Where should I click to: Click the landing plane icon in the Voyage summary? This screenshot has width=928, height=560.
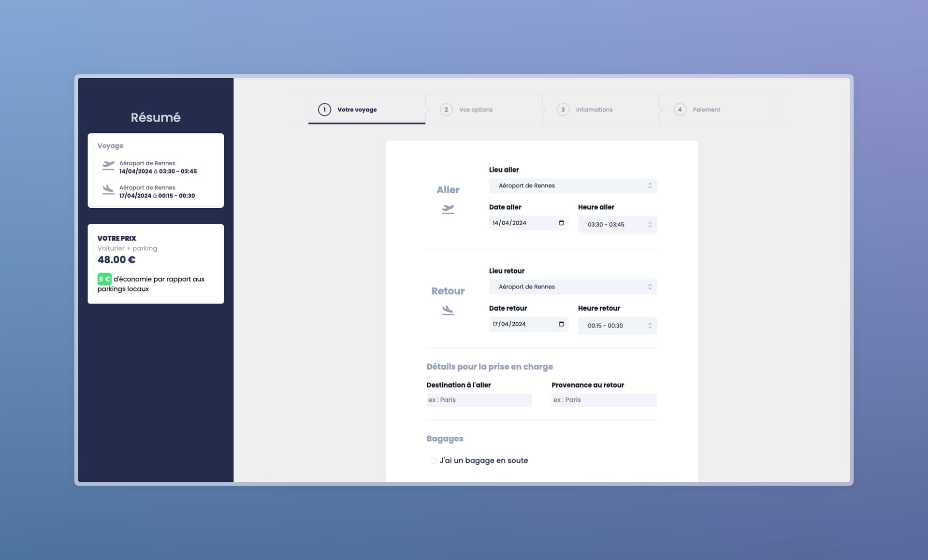tap(108, 190)
